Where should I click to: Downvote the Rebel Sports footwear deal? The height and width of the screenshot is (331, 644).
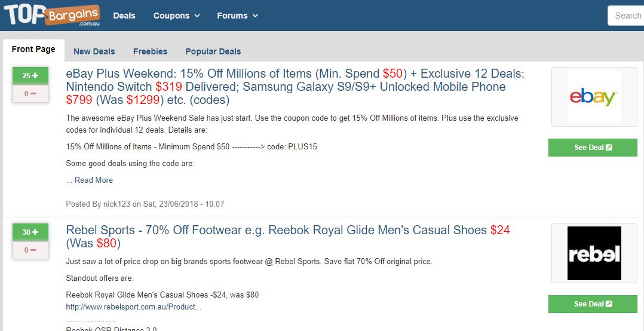tap(30, 250)
